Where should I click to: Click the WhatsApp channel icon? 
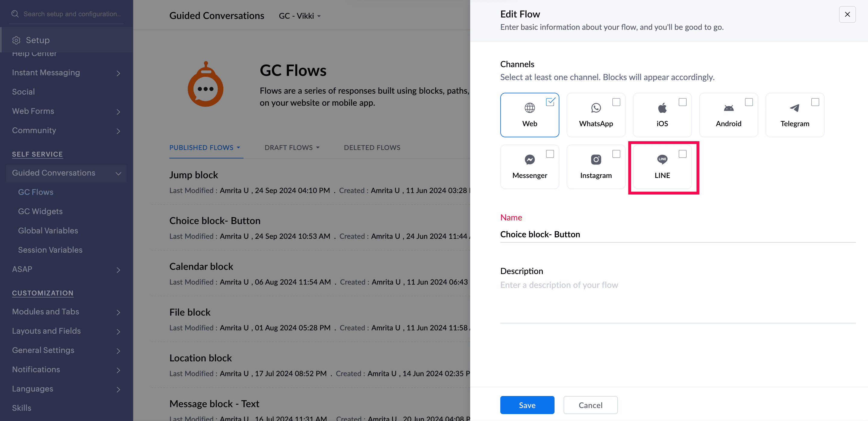596,108
